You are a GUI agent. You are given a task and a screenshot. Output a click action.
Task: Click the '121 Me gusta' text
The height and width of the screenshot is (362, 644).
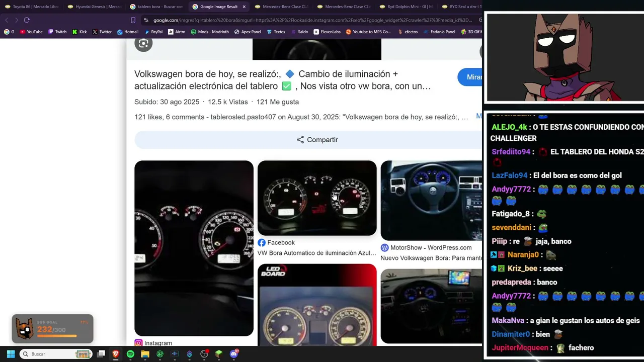278,102
